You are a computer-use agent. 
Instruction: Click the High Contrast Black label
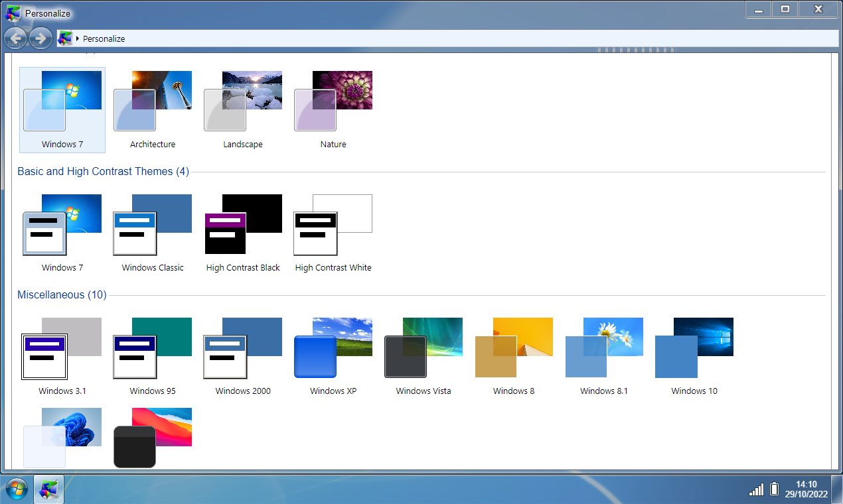pyautogui.click(x=243, y=267)
